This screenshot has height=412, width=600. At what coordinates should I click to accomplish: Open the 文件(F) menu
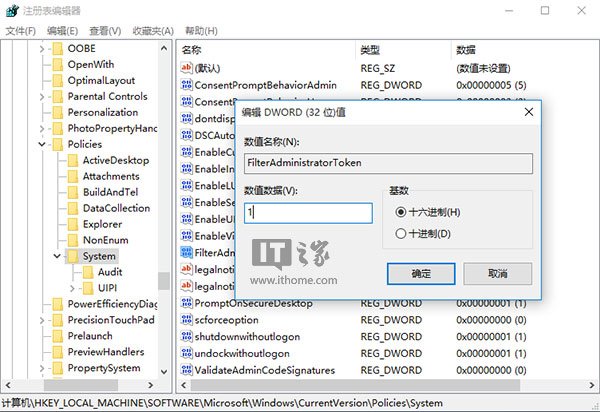tap(20, 31)
